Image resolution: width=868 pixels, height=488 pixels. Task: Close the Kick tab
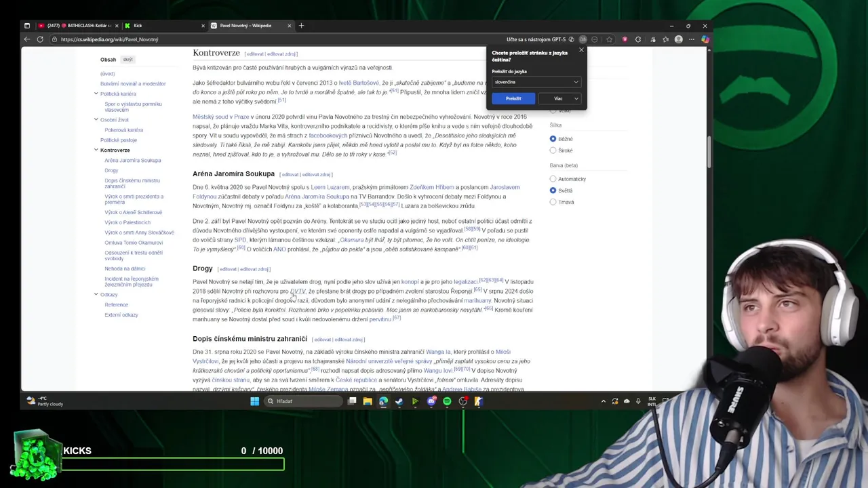(x=203, y=26)
